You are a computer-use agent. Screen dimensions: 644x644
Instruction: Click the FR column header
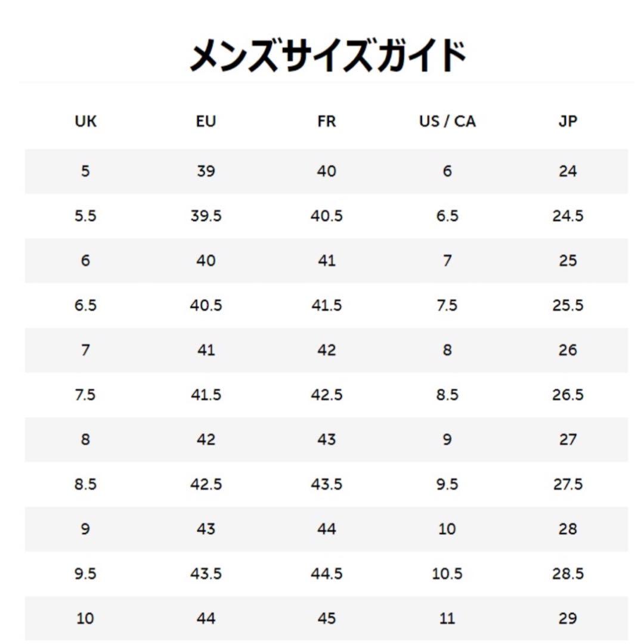click(327, 122)
